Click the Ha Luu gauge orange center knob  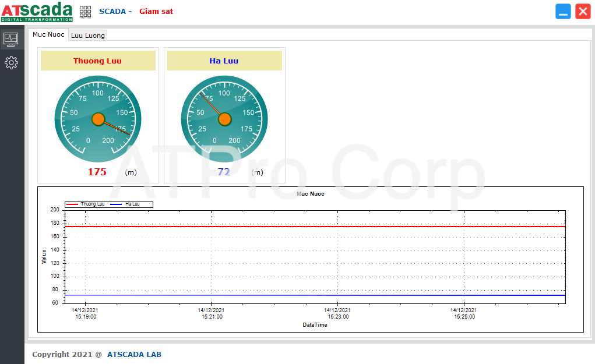tap(224, 119)
